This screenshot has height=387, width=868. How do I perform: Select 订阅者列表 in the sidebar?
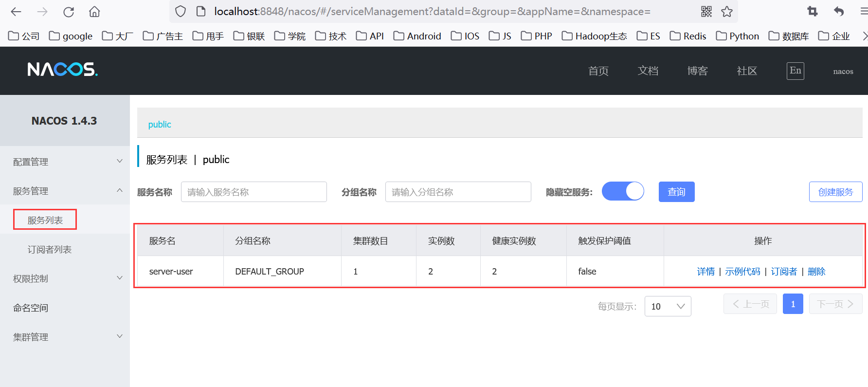(50, 249)
